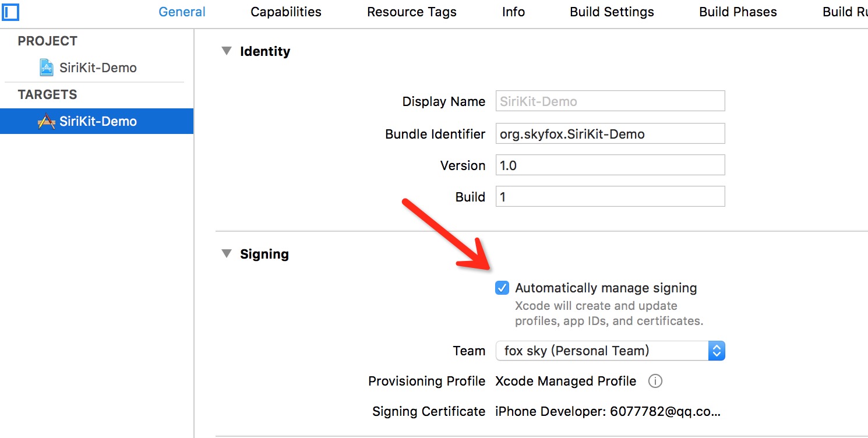Open the Build Settings tab

click(612, 12)
